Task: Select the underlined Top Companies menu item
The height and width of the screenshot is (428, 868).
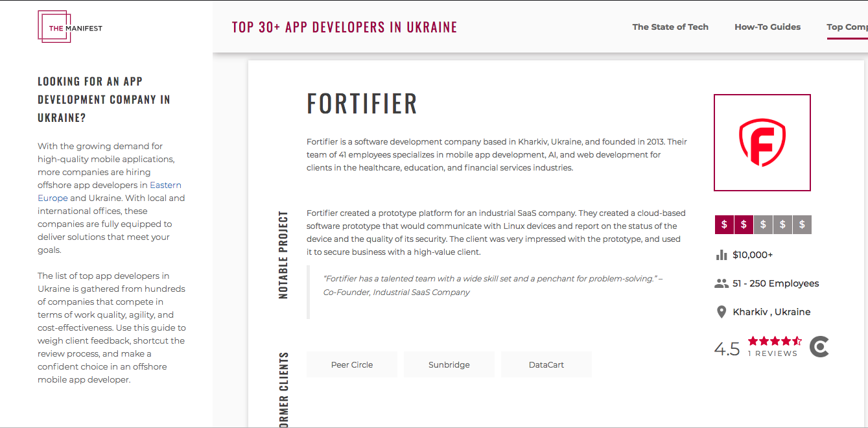Action: point(847,27)
